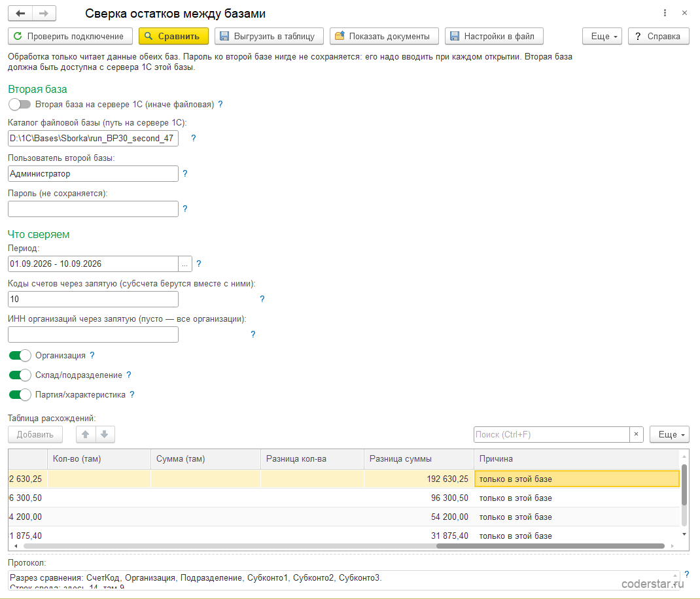Click 'Показать документы' button

(384, 36)
